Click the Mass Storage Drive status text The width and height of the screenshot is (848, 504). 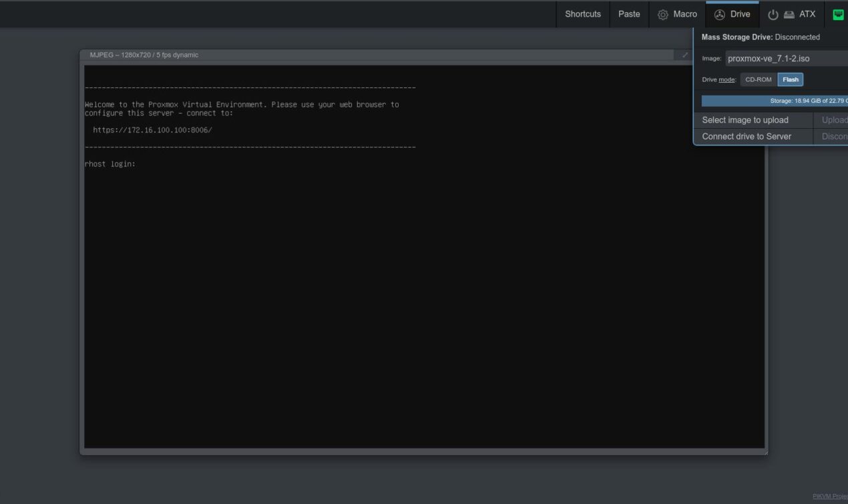pos(761,37)
